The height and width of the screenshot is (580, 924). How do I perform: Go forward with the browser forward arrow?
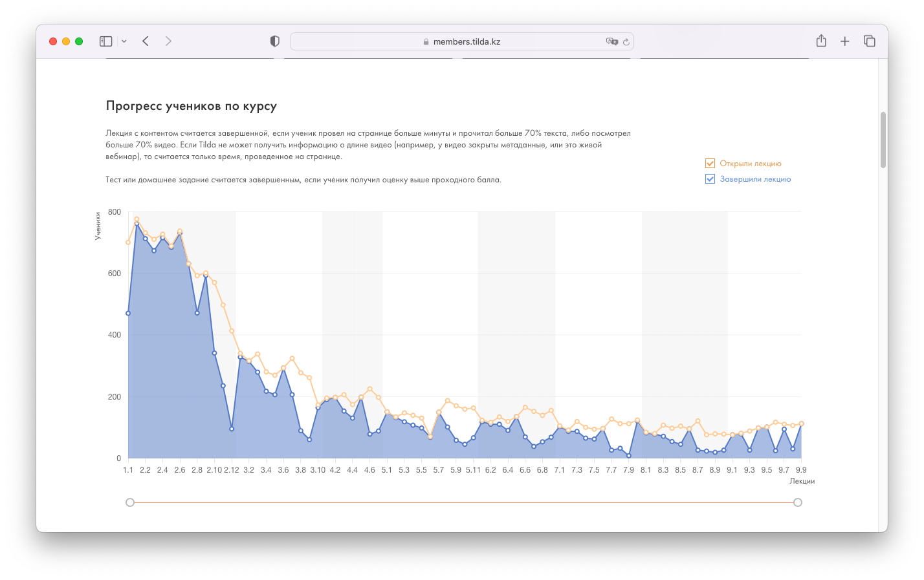[168, 41]
